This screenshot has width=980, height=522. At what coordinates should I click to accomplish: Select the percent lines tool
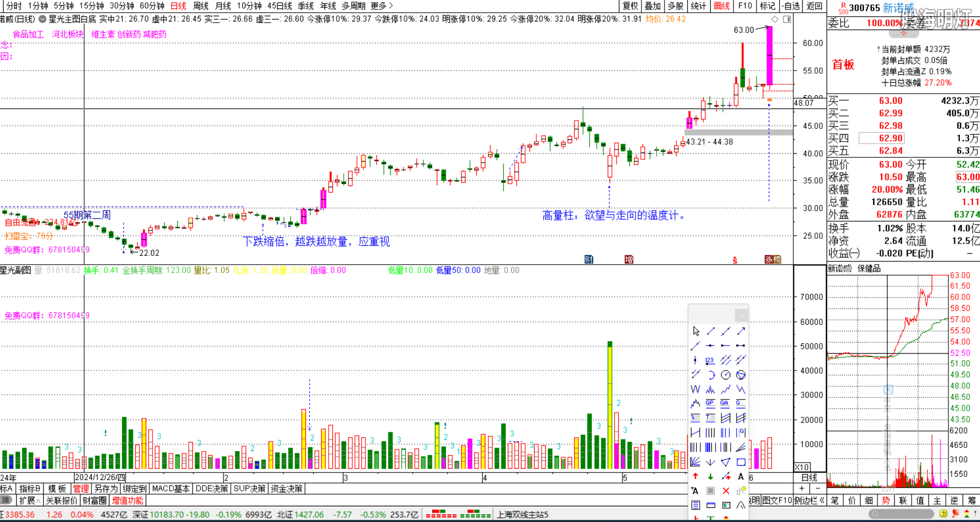(696, 418)
